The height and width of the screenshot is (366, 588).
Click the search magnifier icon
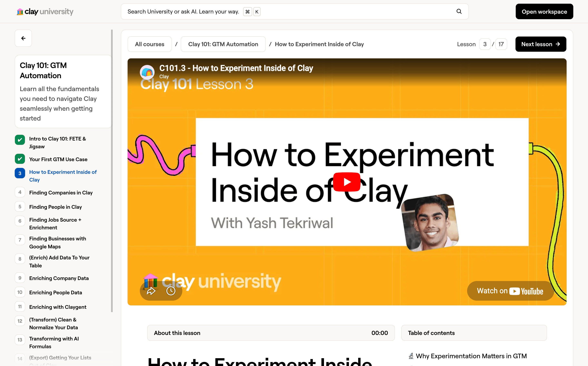(x=459, y=11)
